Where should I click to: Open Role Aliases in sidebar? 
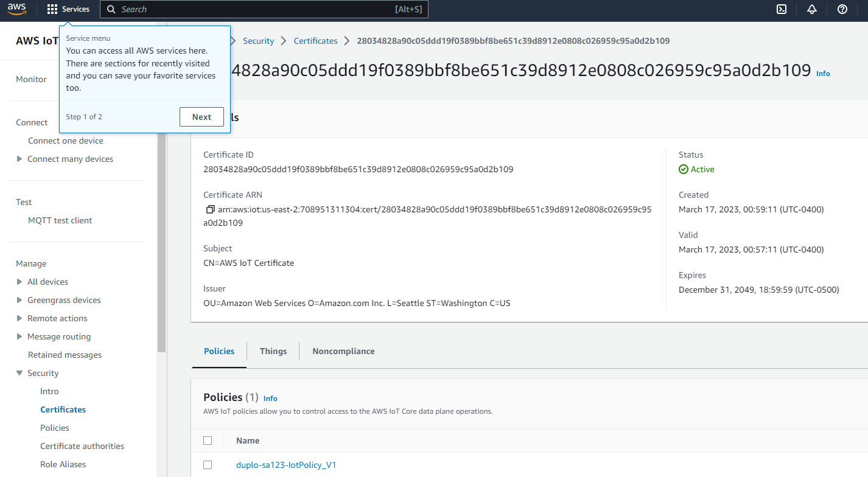pos(63,464)
